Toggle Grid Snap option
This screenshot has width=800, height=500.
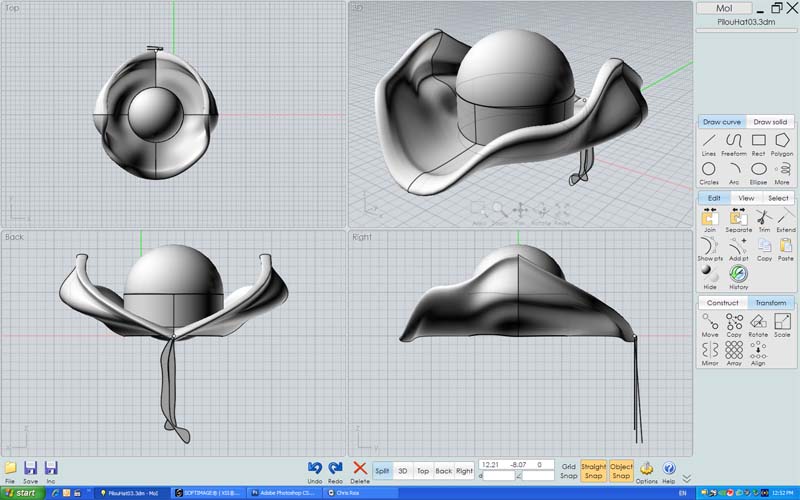(x=568, y=471)
